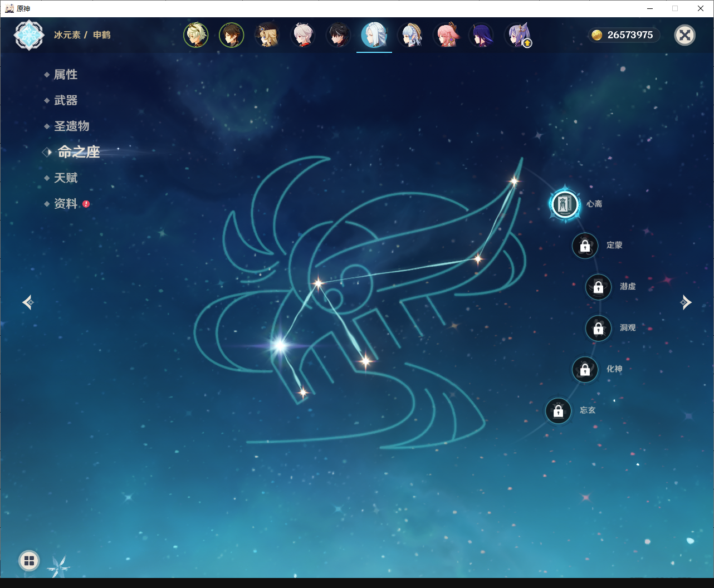Select the locked 定蒙 constellation node
The height and width of the screenshot is (588, 714).
pos(585,246)
